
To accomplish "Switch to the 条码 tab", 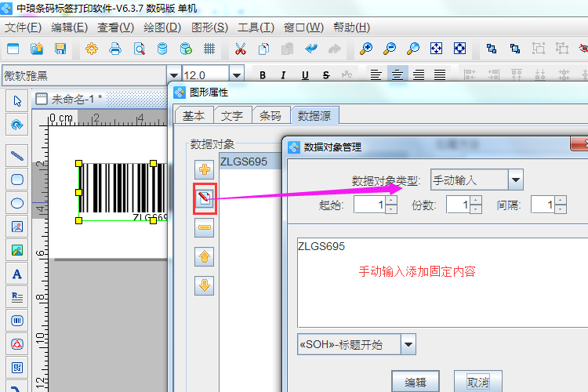I will point(270,115).
